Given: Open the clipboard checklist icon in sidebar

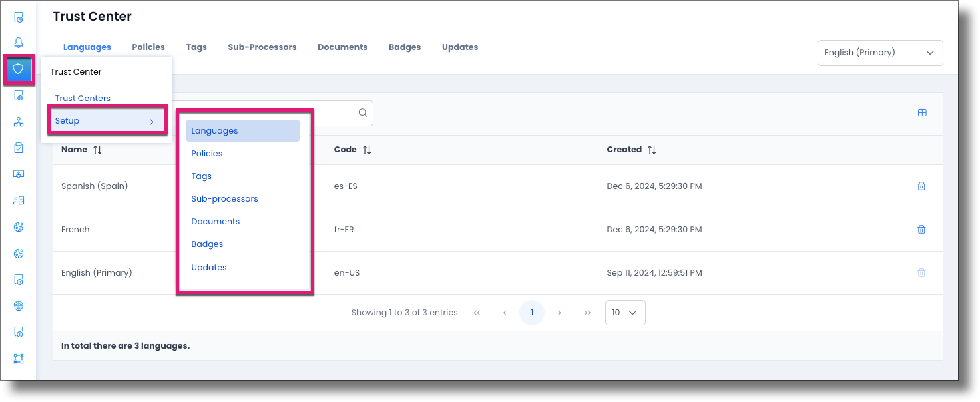Looking at the screenshot, I should tap(18, 148).
